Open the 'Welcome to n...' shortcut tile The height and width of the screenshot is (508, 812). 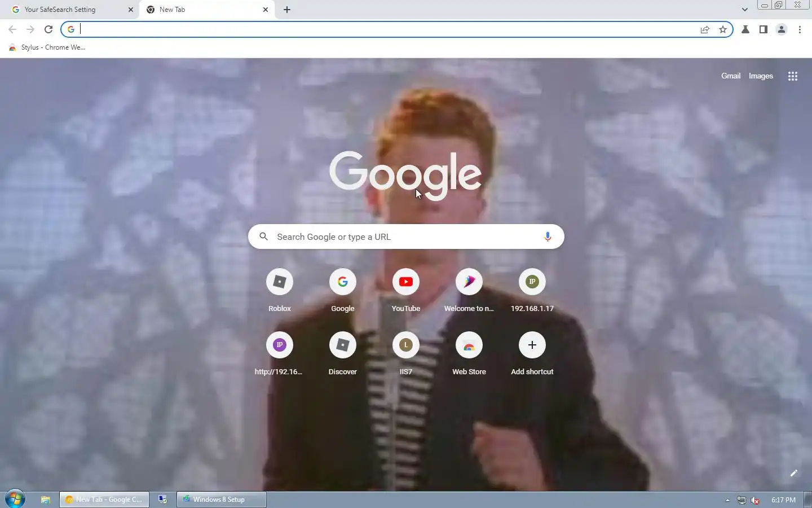(469, 291)
